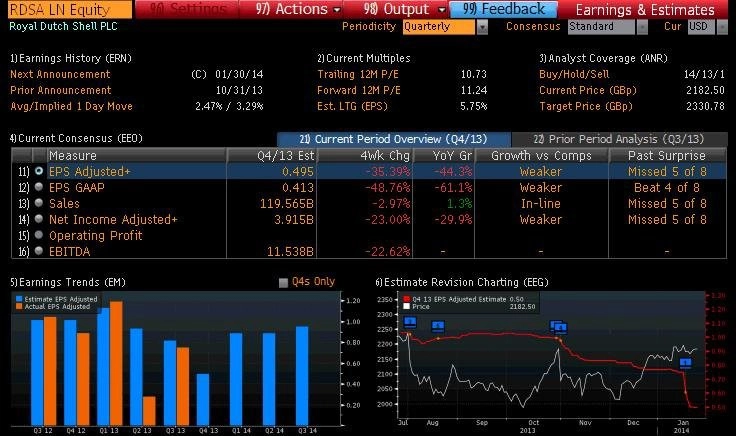The width and height of the screenshot is (736, 436).
Task: Click the January event marker icon
Action: (x=686, y=363)
